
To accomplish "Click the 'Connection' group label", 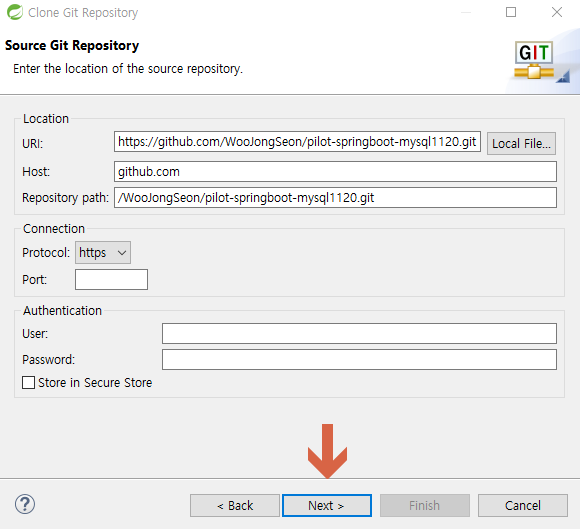I will [54, 229].
